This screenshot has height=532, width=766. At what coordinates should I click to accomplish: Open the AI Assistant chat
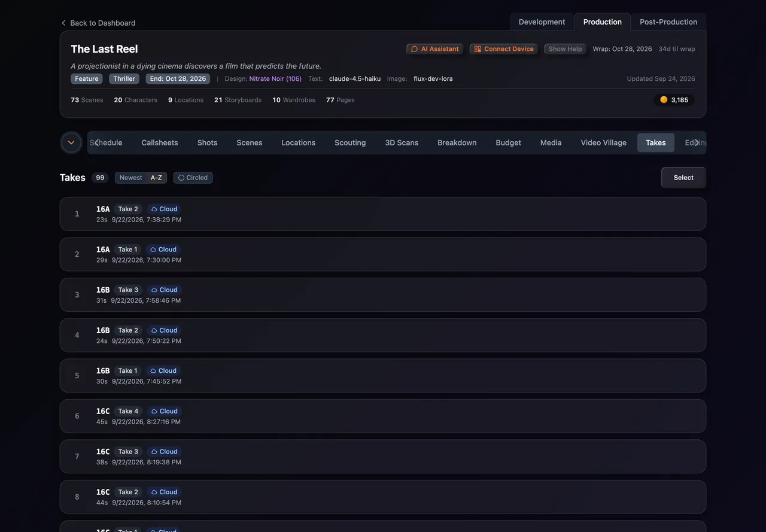[x=434, y=49]
